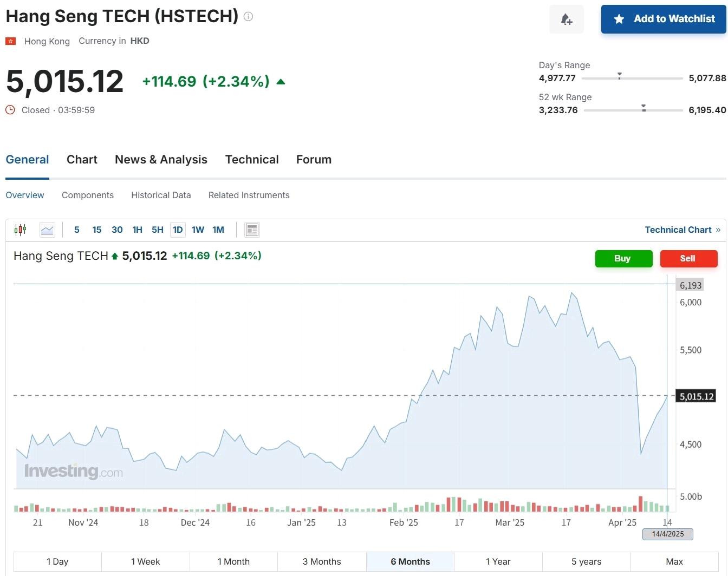Click the 52 wk Range slider marker
Viewport: 728px width, 576px height.
(x=643, y=108)
